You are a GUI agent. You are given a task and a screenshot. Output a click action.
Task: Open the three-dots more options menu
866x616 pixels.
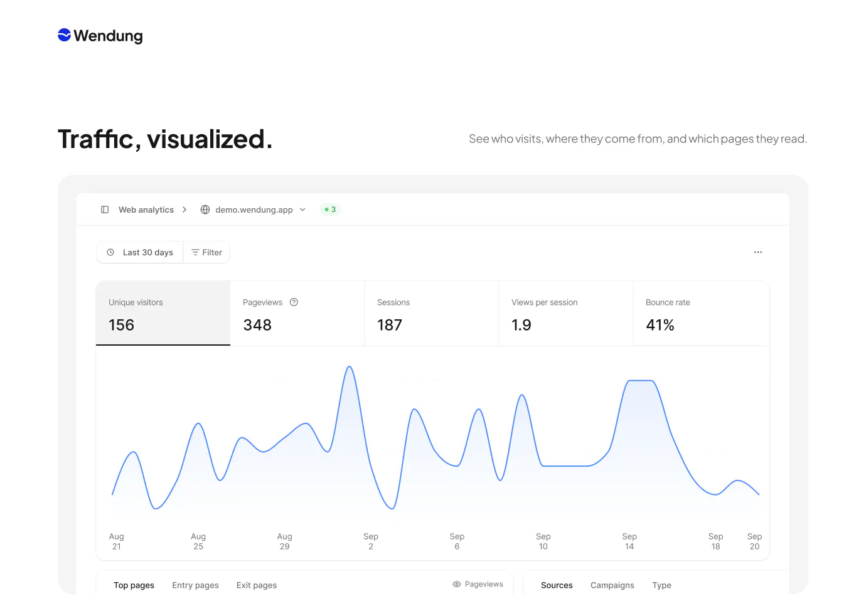pyautogui.click(x=758, y=252)
